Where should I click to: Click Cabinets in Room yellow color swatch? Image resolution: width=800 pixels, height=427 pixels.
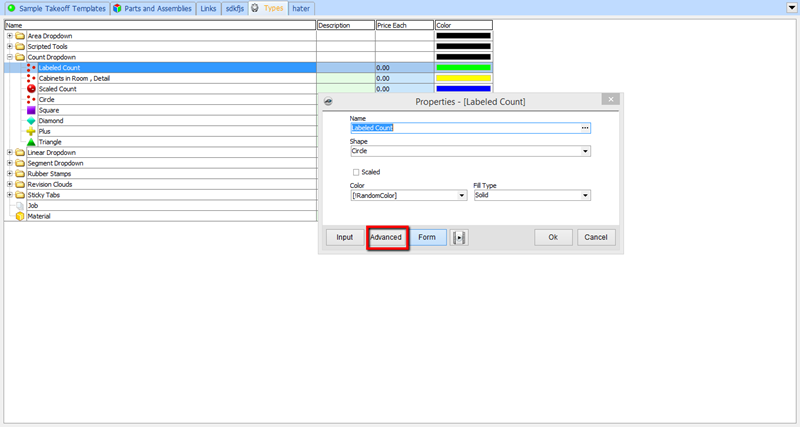point(464,78)
